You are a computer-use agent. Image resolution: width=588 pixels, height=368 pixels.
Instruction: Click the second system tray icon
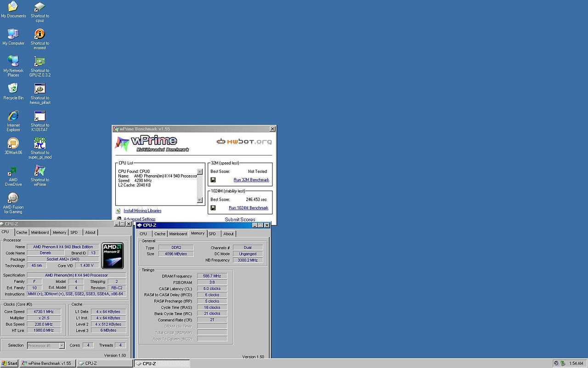tap(563, 363)
